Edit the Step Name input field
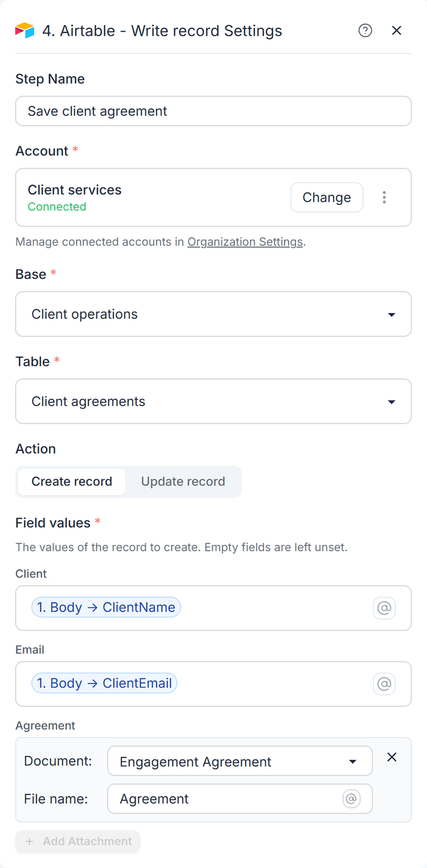 pyautogui.click(x=213, y=111)
